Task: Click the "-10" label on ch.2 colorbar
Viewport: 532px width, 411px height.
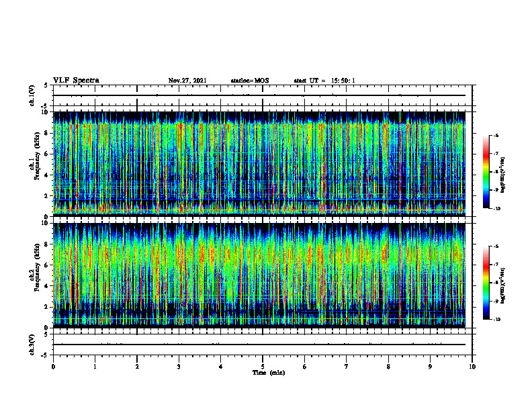Action: (x=496, y=320)
